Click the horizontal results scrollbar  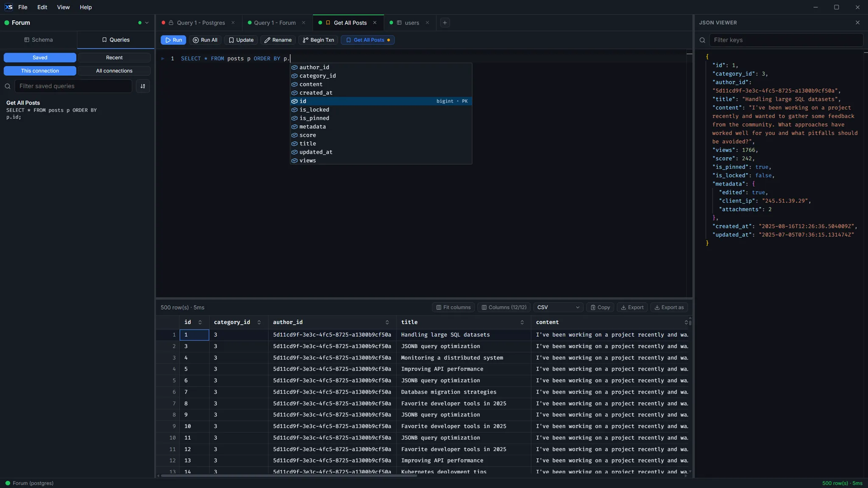pos(289,476)
